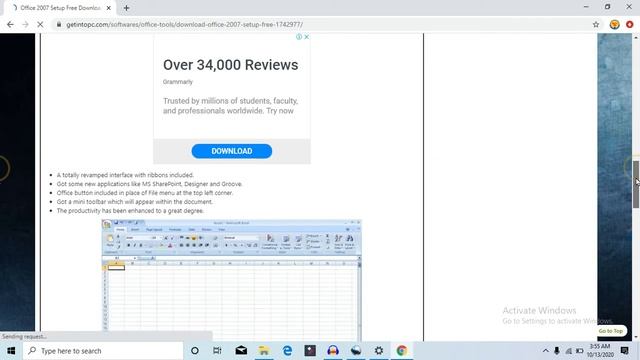Image resolution: width=640 pixels, height=360 pixels.
Task: View site lock security information
Action: 59,24
